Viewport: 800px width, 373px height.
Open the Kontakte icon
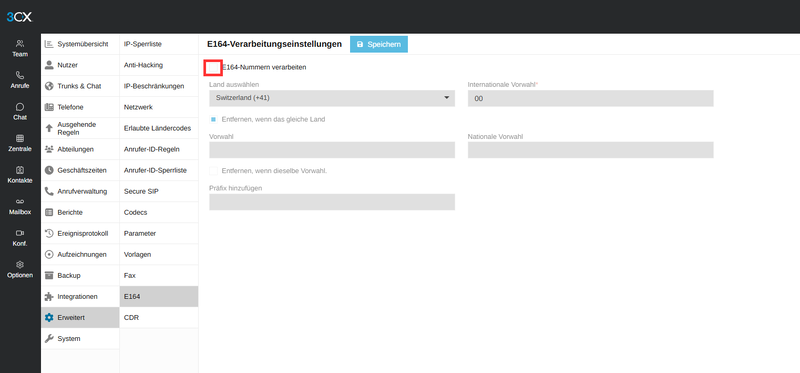point(20,170)
